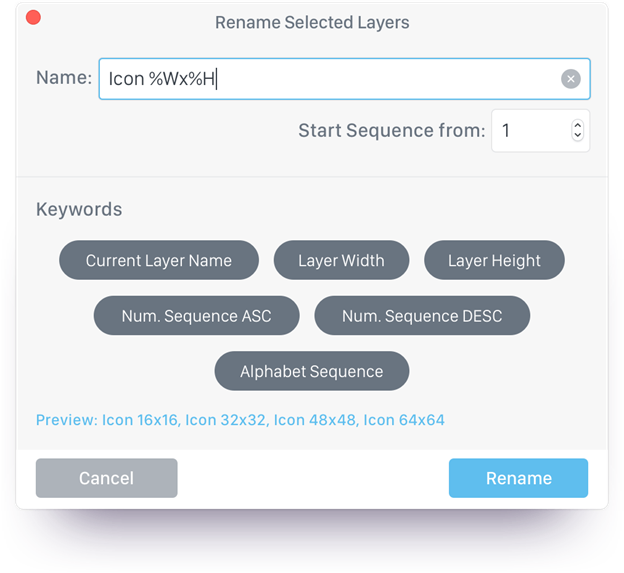Image resolution: width=624 pixels, height=573 pixels.
Task: Click the blue Preview text line
Action: pos(240,420)
